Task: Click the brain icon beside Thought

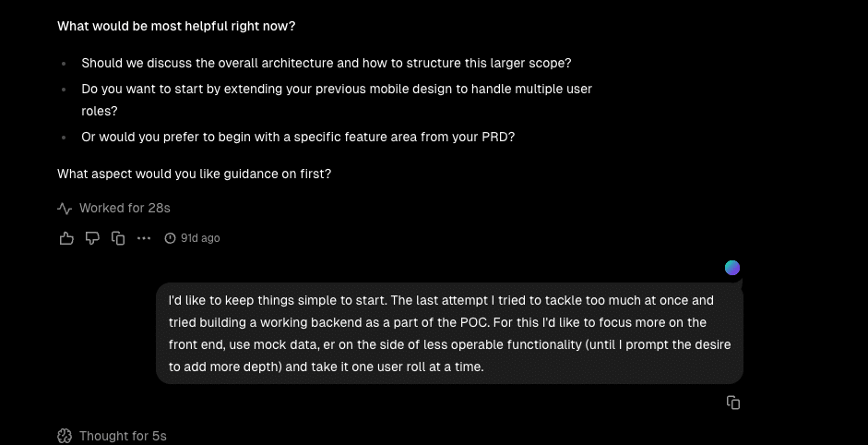Action: coord(65,436)
